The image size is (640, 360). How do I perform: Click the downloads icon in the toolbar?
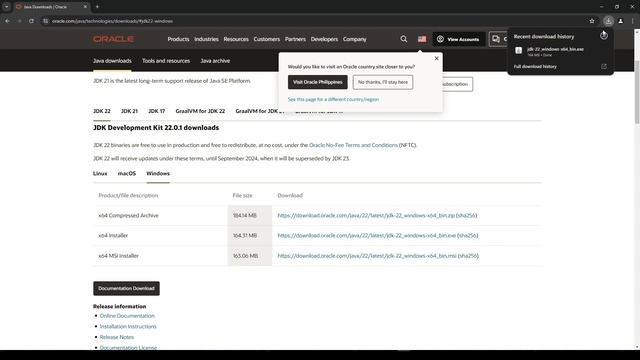coord(608,21)
